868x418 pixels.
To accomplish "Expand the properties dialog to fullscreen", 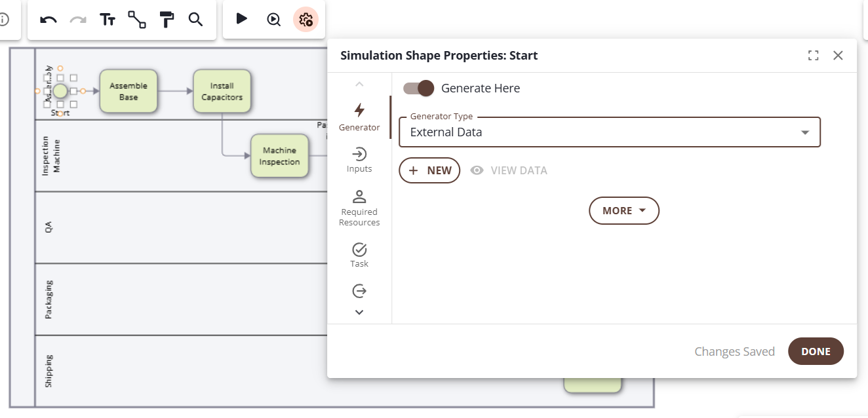I will point(814,56).
